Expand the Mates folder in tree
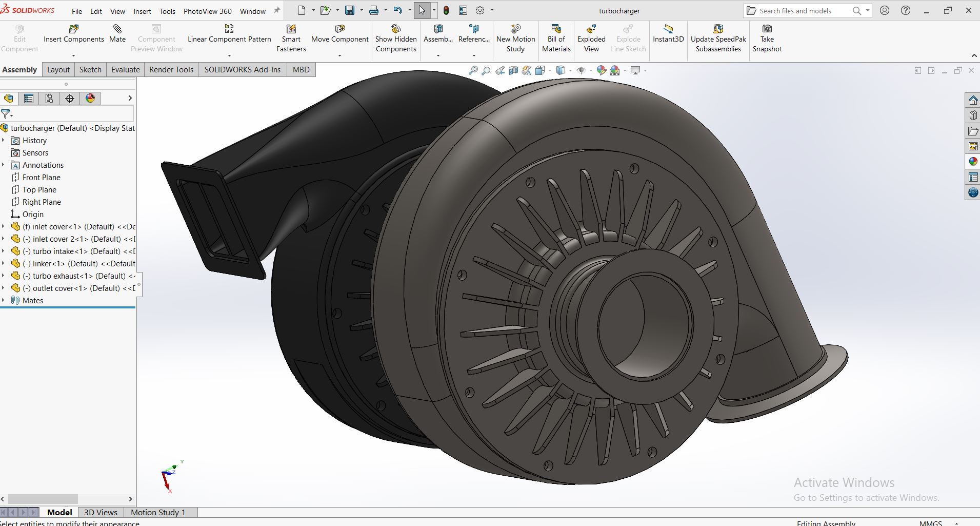The width and height of the screenshot is (980, 526). point(3,301)
